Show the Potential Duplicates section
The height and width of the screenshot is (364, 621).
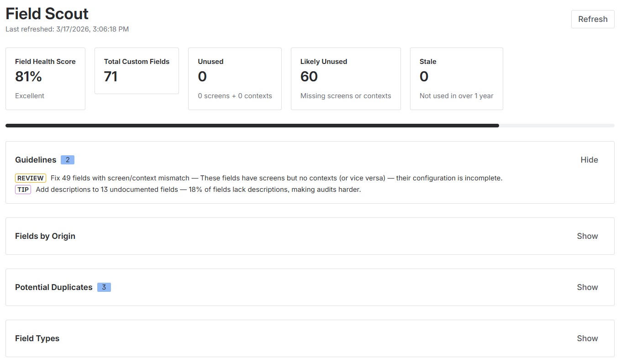(587, 287)
